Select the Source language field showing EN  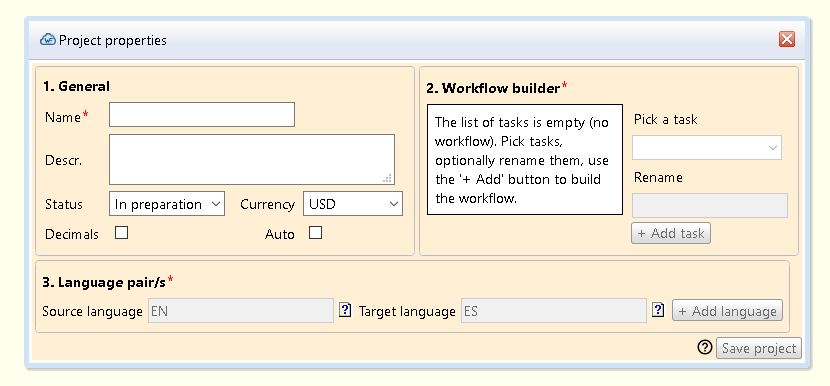click(x=241, y=311)
